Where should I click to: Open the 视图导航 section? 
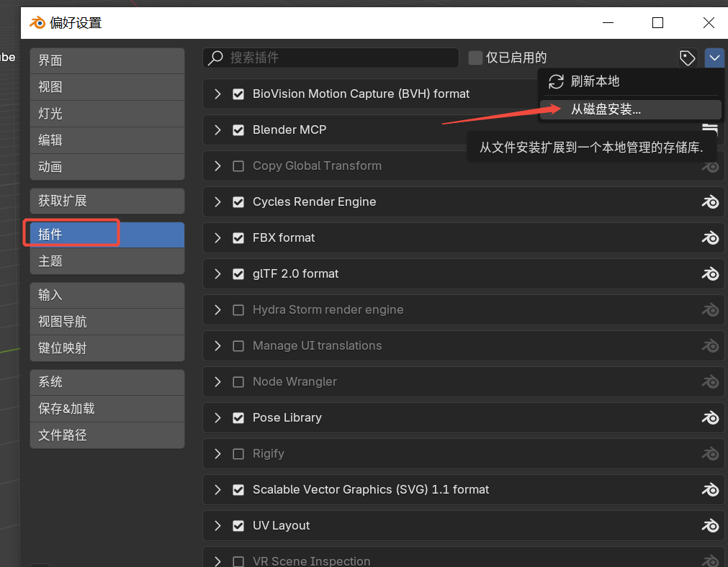coord(107,322)
